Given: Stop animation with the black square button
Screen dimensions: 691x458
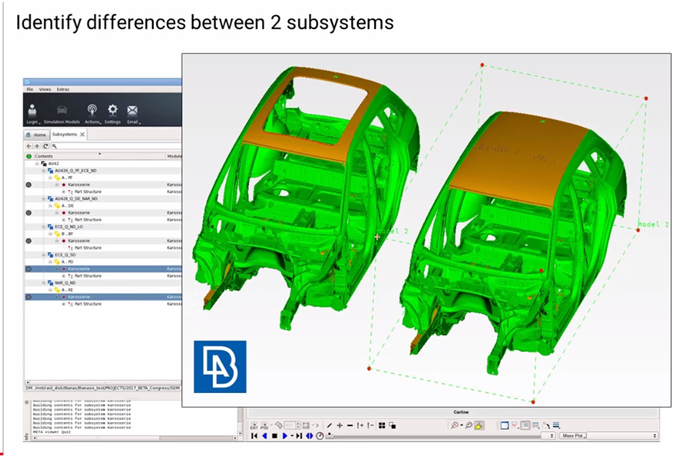Looking at the screenshot, I should pyautogui.click(x=275, y=436).
